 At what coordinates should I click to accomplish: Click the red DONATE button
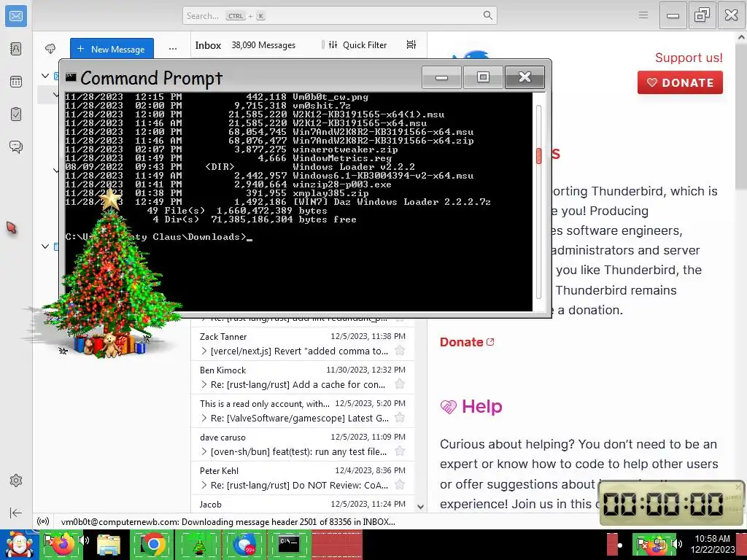pyautogui.click(x=680, y=82)
